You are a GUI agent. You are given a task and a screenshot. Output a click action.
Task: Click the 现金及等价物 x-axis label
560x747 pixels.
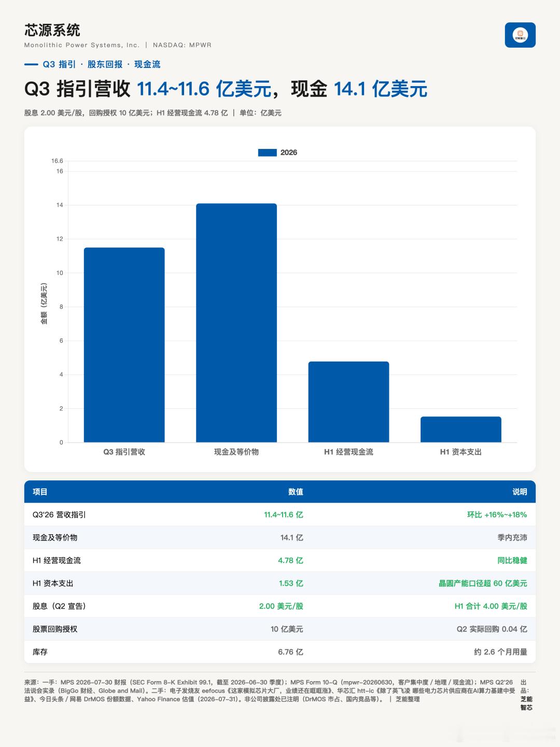pyautogui.click(x=236, y=452)
